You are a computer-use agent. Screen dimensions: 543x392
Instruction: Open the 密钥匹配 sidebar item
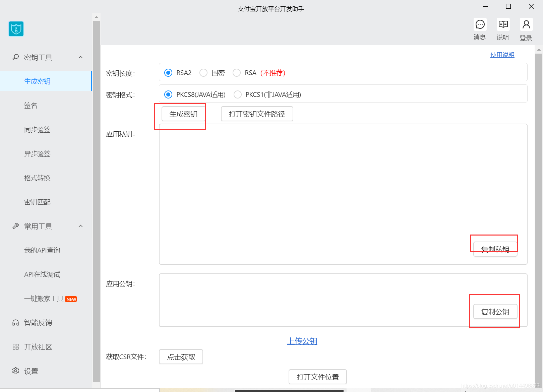[46, 202]
